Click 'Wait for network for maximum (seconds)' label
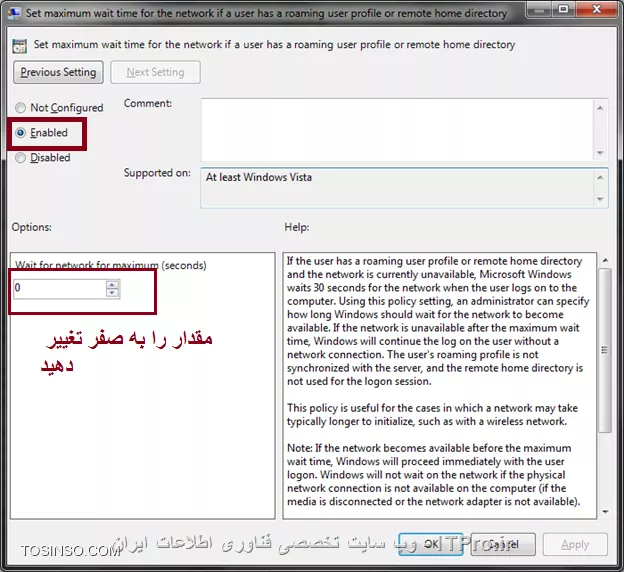The image size is (624, 572). click(x=111, y=266)
